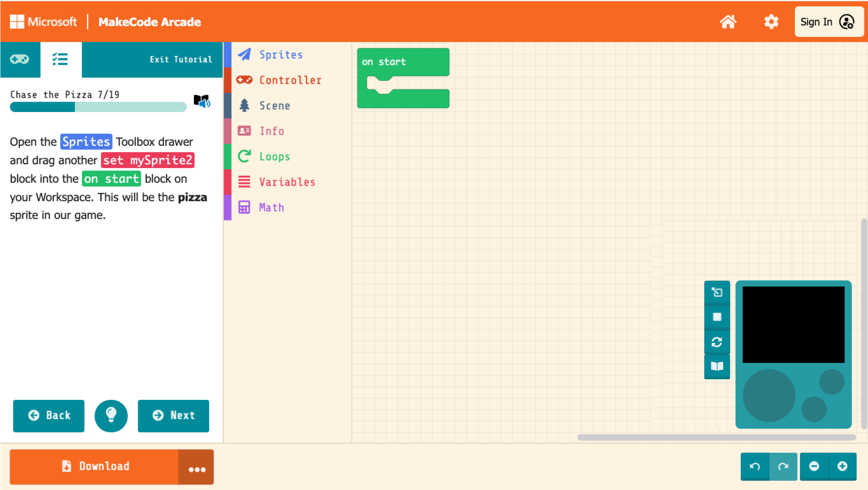The height and width of the screenshot is (490, 868).
Task: Click the simulator game screen
Action: [794, 324]
